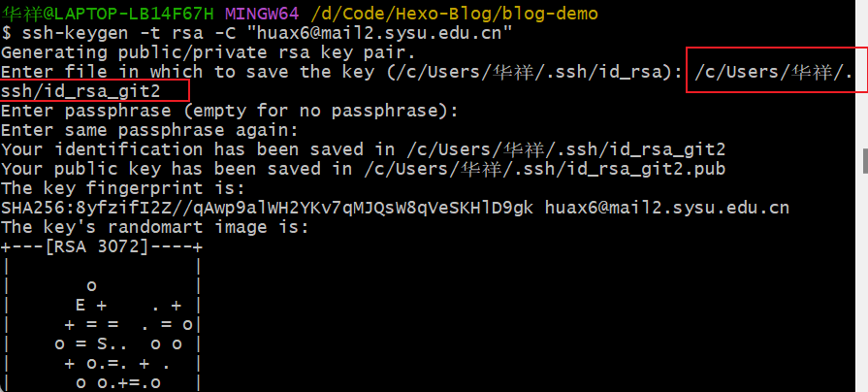Click the MINGW64 label in prompt
The width and height of the screenshot is (868, 392).
point(261,14)
